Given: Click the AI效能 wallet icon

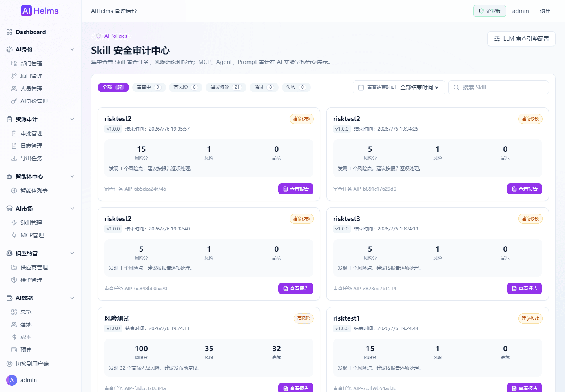Looking at the screenshot, I should click(x=9, y=298).
